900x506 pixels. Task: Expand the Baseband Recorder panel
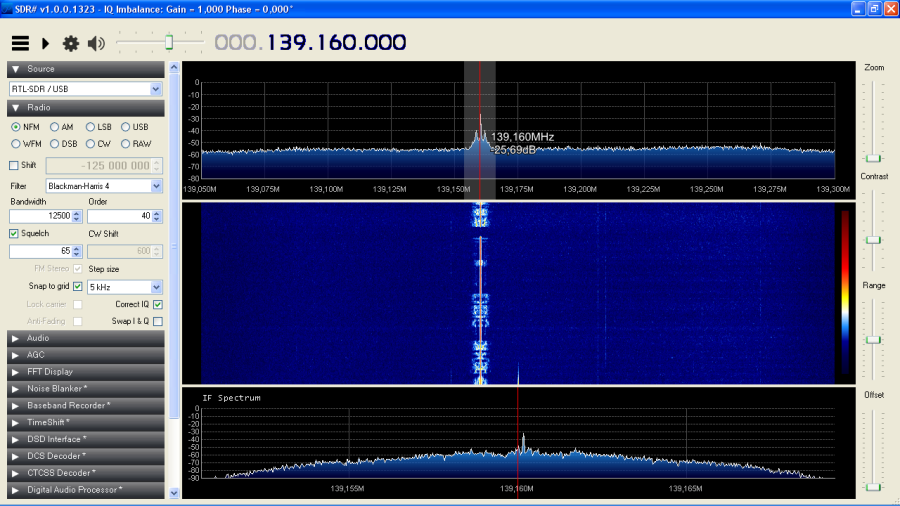click(x=86, y=406)
